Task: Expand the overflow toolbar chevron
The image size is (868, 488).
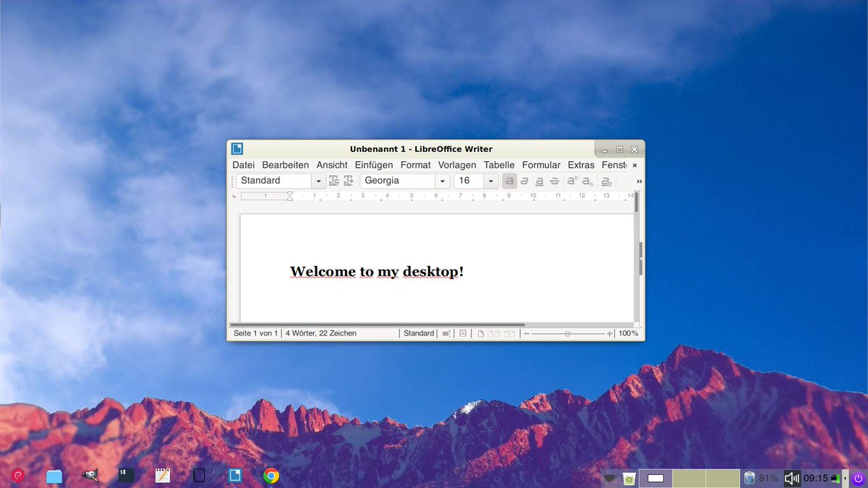Action: [x=638, y=181]
